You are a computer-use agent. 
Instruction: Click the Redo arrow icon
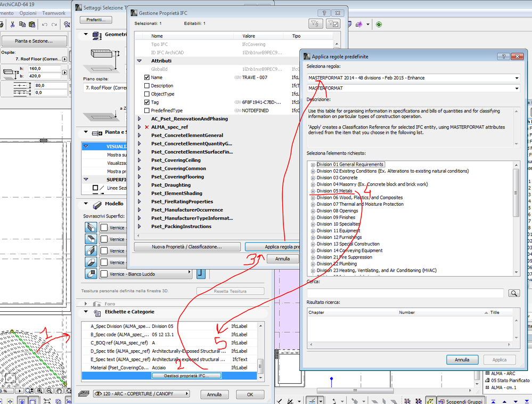coord(54,25)
